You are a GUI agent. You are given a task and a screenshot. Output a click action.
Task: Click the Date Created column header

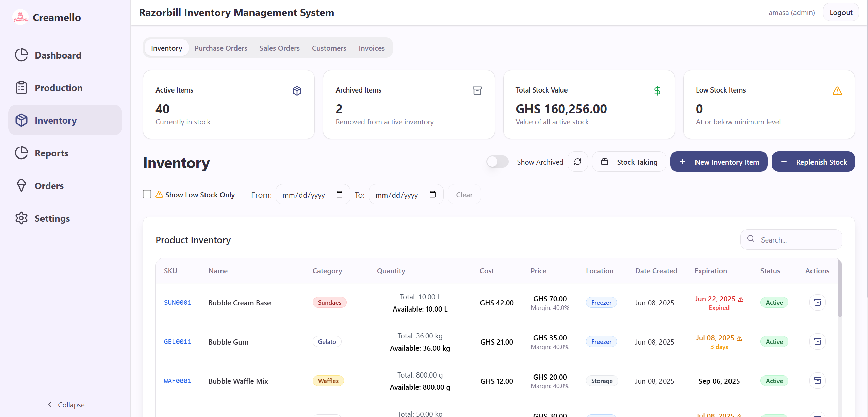tap(656, 271)
